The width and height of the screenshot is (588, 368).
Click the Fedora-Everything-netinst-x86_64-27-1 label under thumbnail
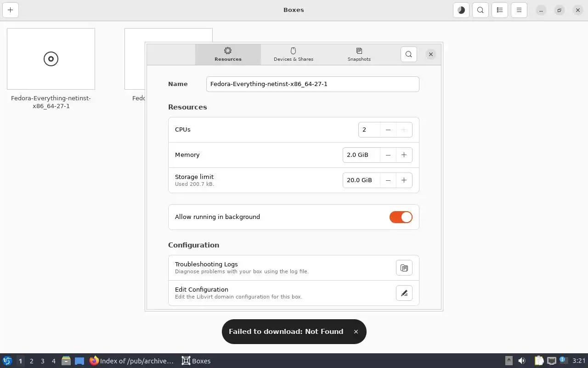(51, 102)
